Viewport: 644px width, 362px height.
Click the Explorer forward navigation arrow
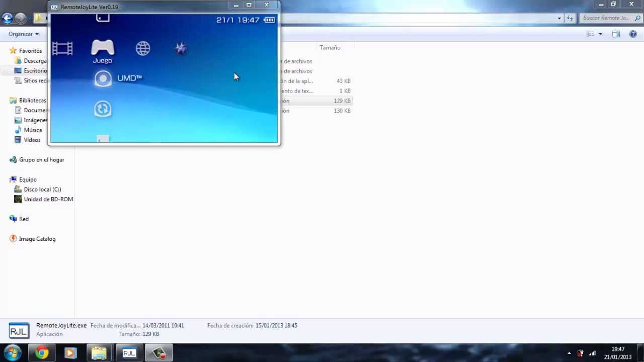[20, 19]
